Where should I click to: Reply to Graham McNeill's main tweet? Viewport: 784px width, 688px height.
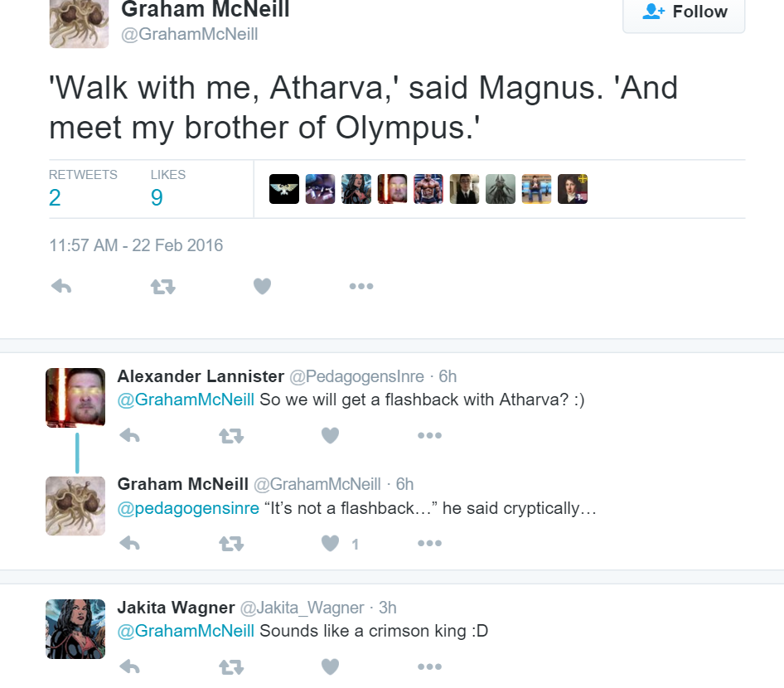tap(61, 286)
